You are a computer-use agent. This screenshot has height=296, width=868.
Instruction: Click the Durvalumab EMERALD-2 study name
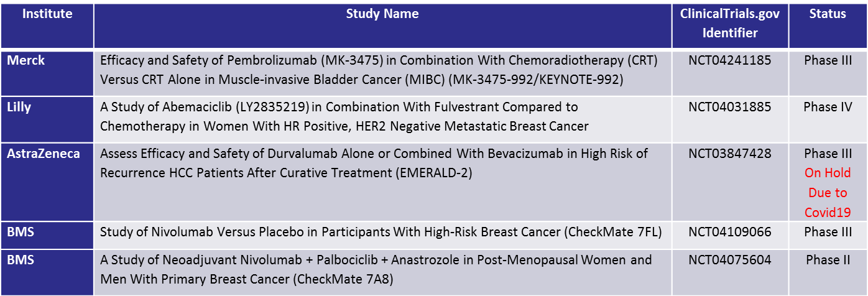click(x=374, y=164)
